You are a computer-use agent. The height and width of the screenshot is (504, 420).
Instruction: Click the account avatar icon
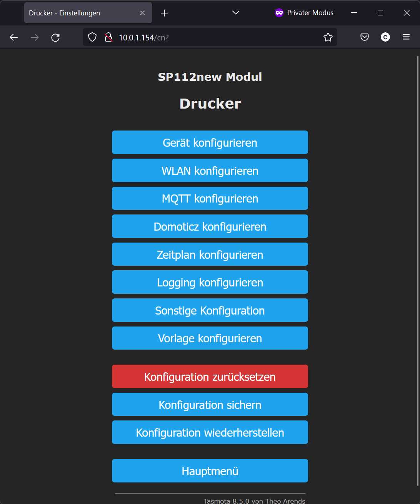point(385,37)
